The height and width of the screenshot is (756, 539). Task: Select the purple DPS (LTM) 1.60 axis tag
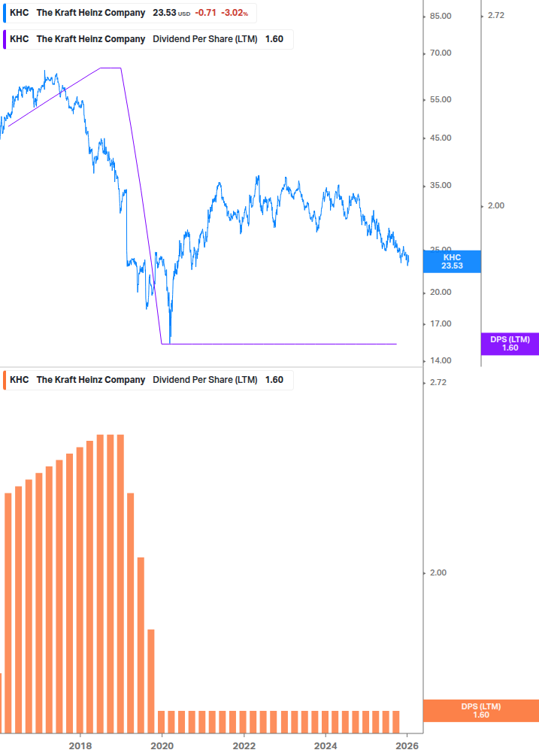[x=510, y=344]
